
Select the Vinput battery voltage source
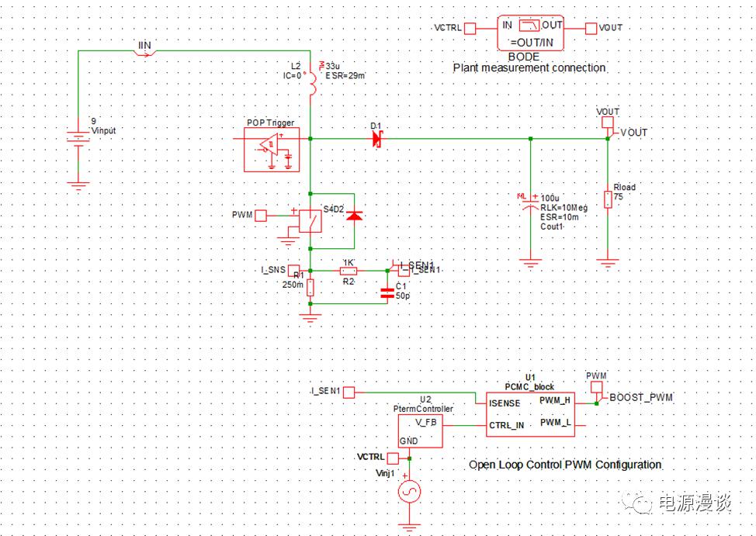[x=77, y=140]
